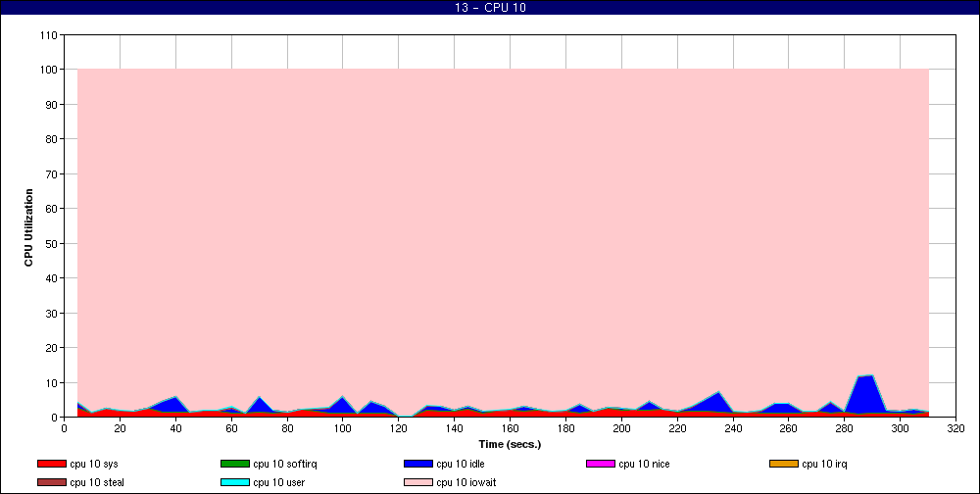Click the x-axis label 160

(510, 428)
